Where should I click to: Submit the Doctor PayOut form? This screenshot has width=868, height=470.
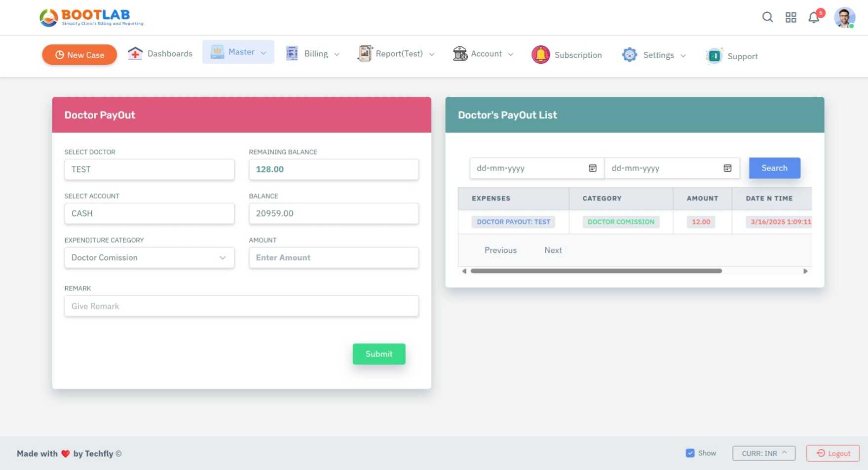click(378, 353)
